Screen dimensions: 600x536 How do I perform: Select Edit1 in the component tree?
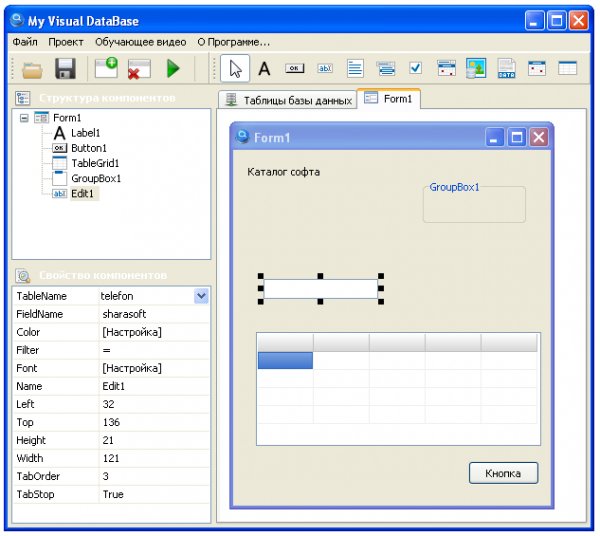click(82, 194)
